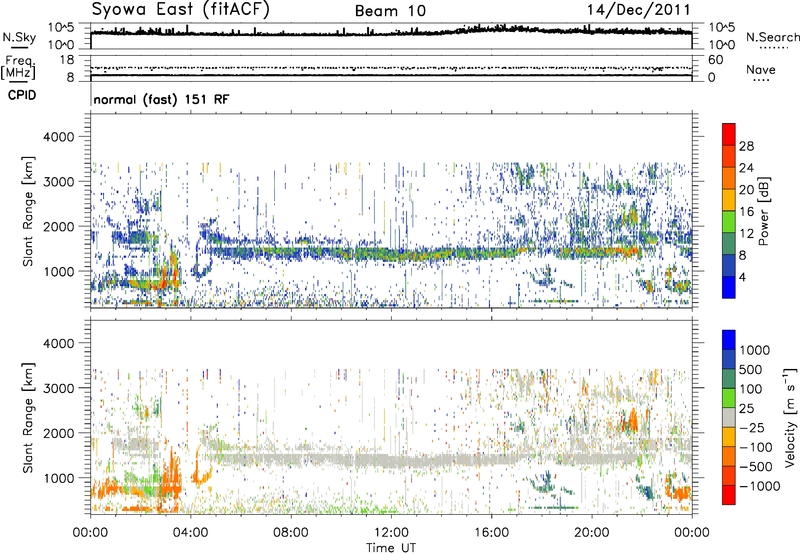Click the N.Sky noise trace in top panel

click(x=391, y=33)
